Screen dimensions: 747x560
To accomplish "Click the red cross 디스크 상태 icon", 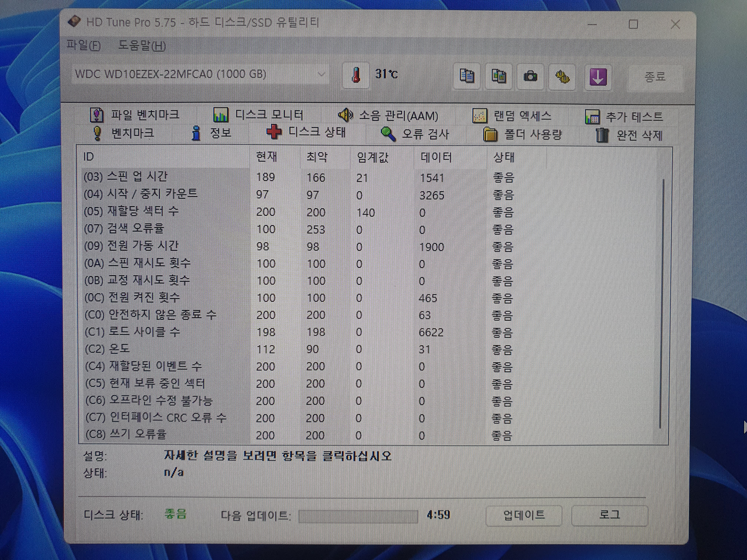I will pyautogui.click(x=274, y=132).
